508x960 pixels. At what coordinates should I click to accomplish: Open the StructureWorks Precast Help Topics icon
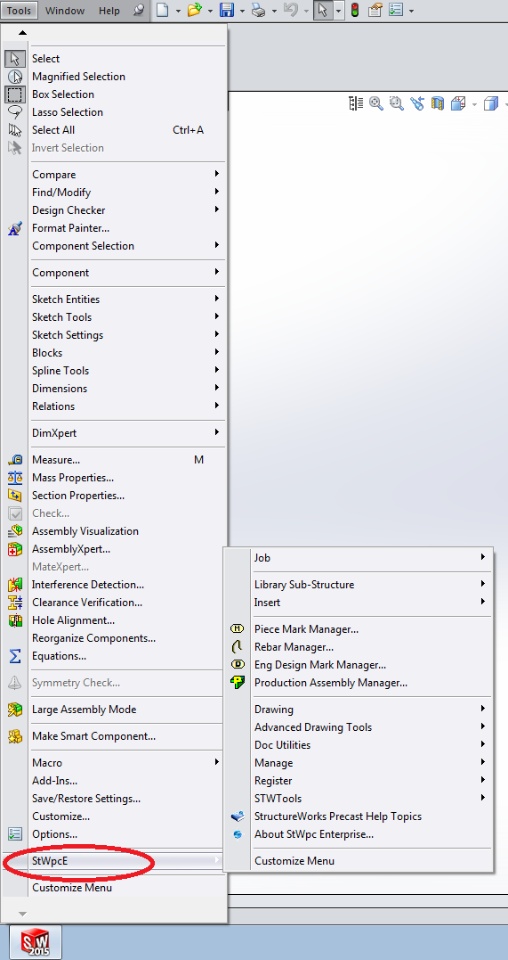(x=237, y=816)
